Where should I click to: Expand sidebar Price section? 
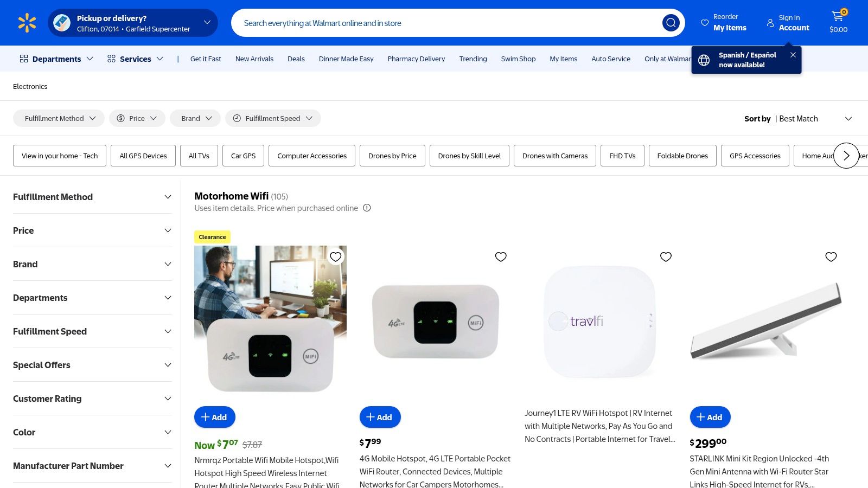(92, 230)
